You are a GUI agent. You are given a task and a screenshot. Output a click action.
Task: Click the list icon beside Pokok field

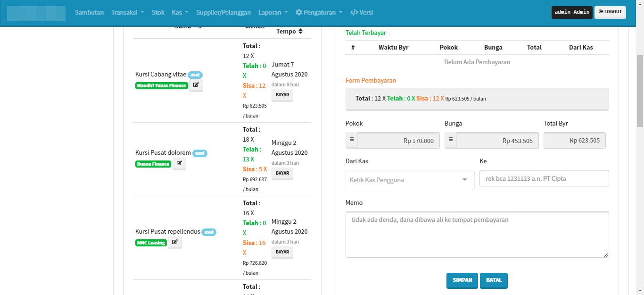[x=352, y=141]
